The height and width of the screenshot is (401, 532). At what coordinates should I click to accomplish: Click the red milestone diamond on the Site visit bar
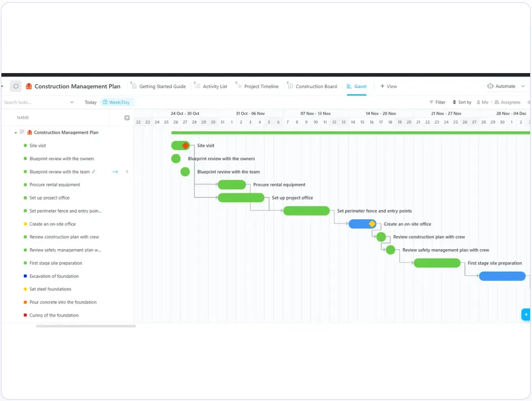[x=185, y=145]
